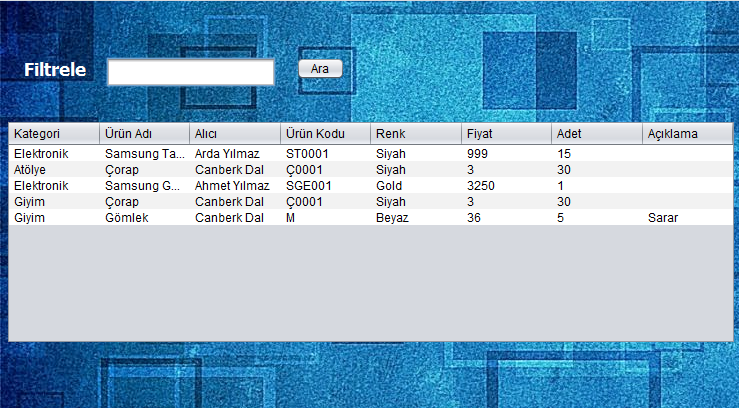The height and width of the screenshot is (408, 739).
Task: Click the Alıcı column header
Action: pyautogui.click(x=234, y=134)
